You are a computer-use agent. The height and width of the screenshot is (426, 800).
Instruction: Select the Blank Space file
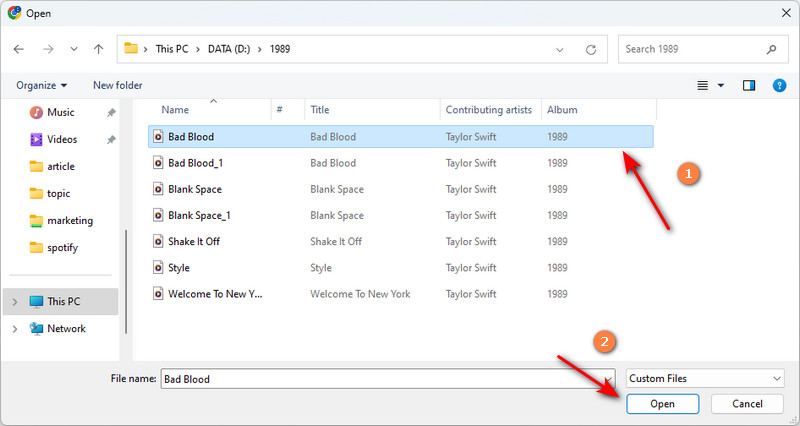(x=401, y=189)
